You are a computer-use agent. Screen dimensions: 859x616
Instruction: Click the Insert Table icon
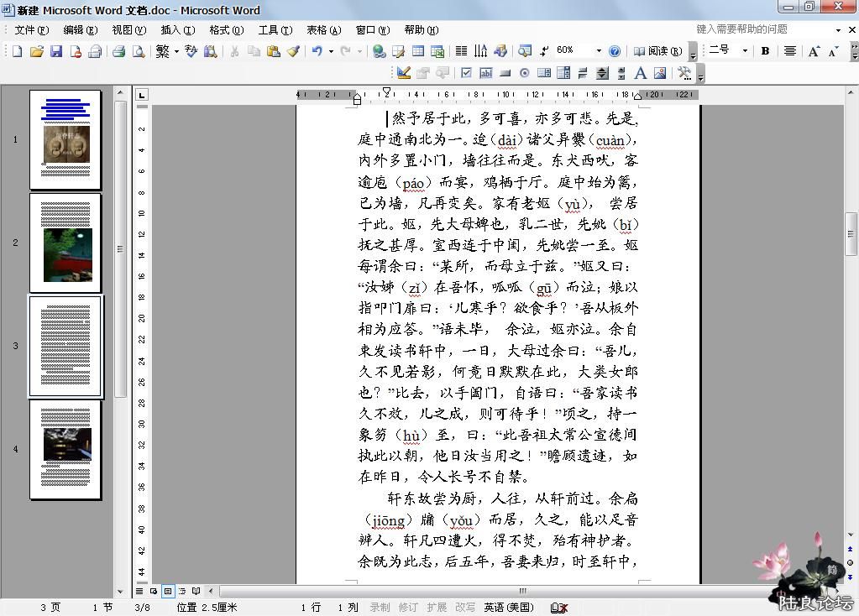coord(417,51)
